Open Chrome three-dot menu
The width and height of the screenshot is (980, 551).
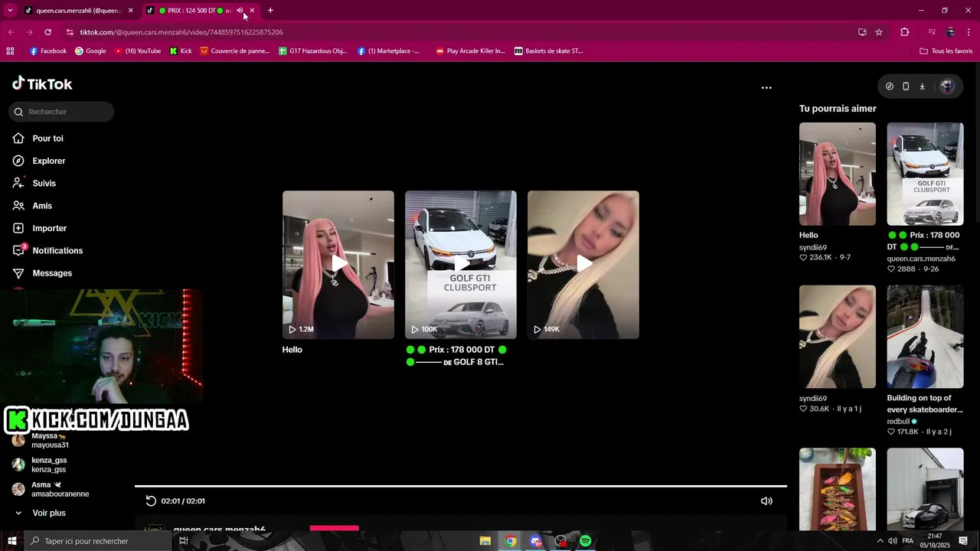tap(969, 32)
